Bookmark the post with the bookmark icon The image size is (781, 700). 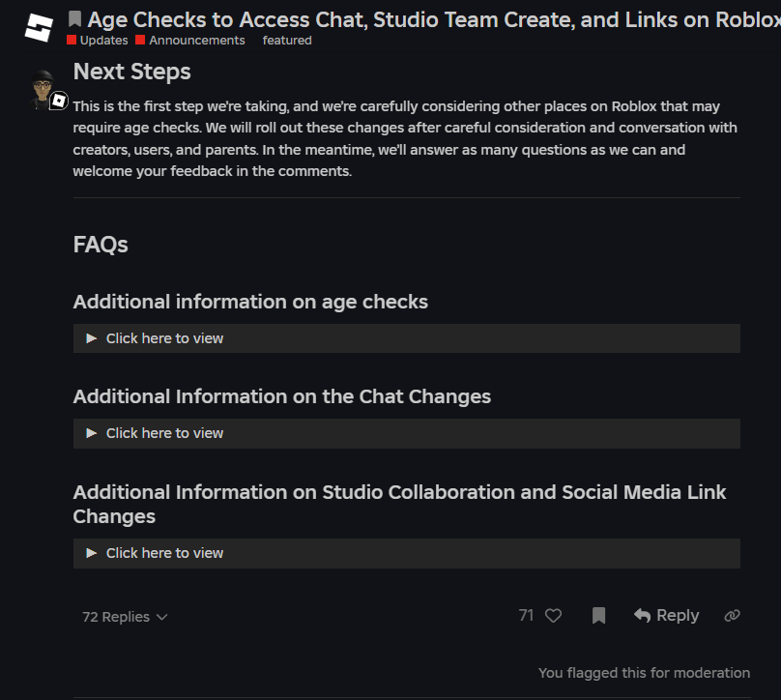click(598, 615)
